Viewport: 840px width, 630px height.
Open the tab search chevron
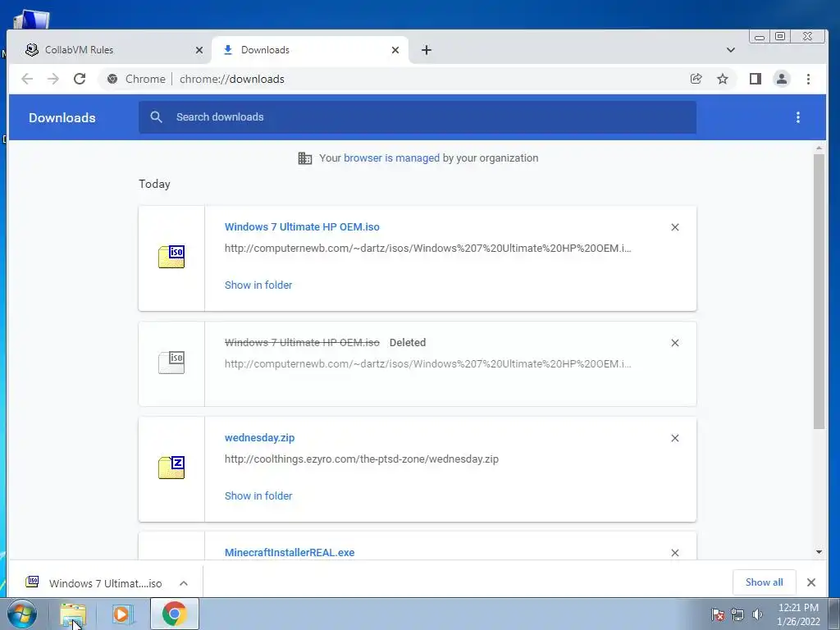731,50
